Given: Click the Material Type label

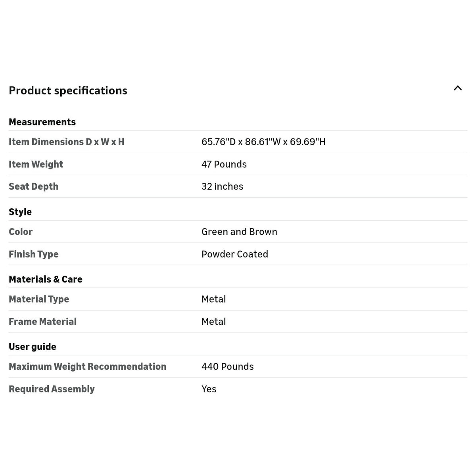Looking at the screenshot, I should (x=39, y=299).
